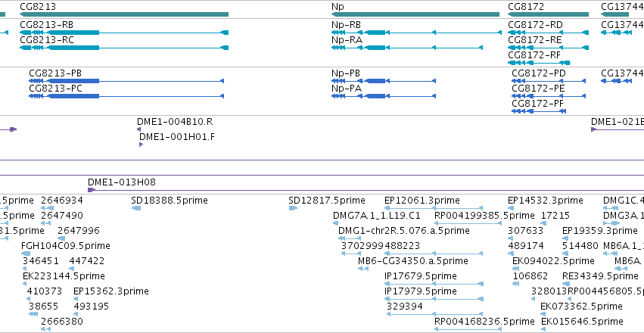644x333 pixels.
Task: Click the RE34349.5prime marker
Action: [566, 284]
